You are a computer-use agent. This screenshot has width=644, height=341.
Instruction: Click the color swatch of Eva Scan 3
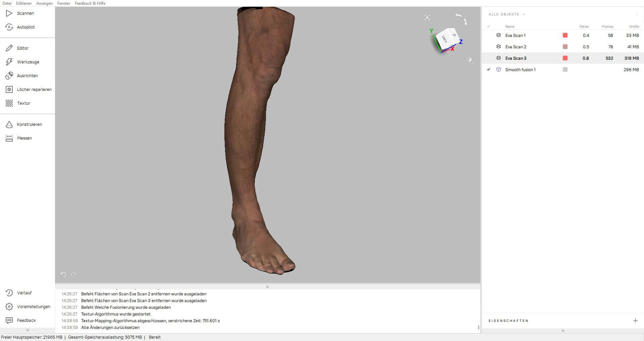[x=565, y=58]
